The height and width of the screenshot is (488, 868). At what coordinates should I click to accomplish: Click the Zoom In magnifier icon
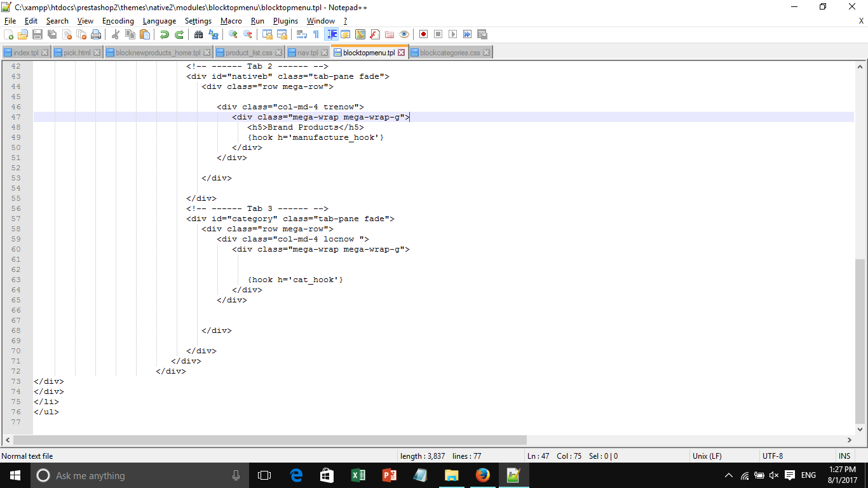pyautogui.click(x=233, y=34)
